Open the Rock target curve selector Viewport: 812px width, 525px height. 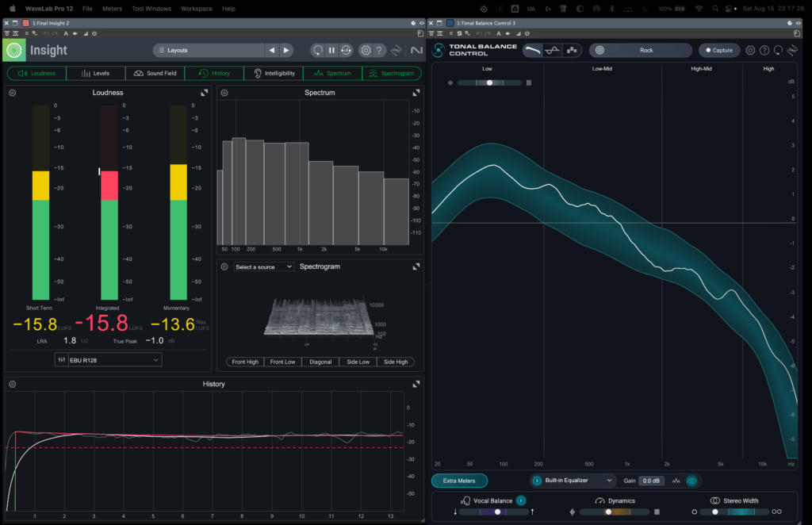pyautogui.click(x=641, y=50)
